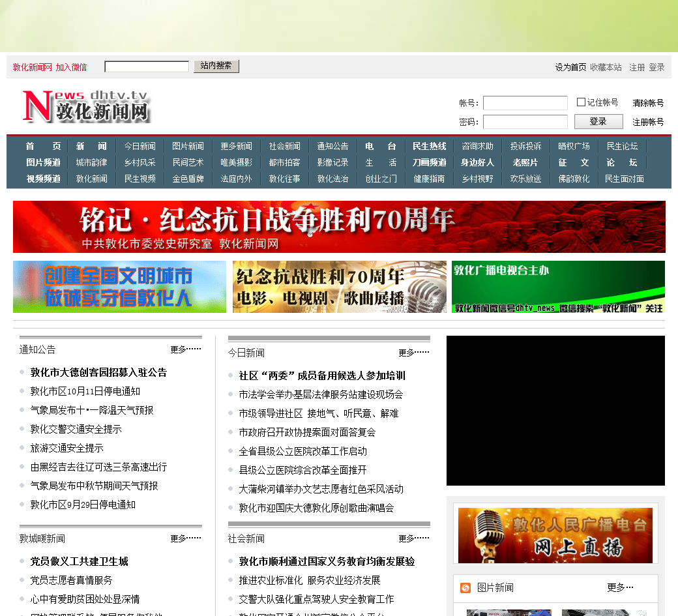Image resolution: width=678 pixels, height=616 pixels.
Task: Open 图片频道 navigation item
Action: [43, 162]
